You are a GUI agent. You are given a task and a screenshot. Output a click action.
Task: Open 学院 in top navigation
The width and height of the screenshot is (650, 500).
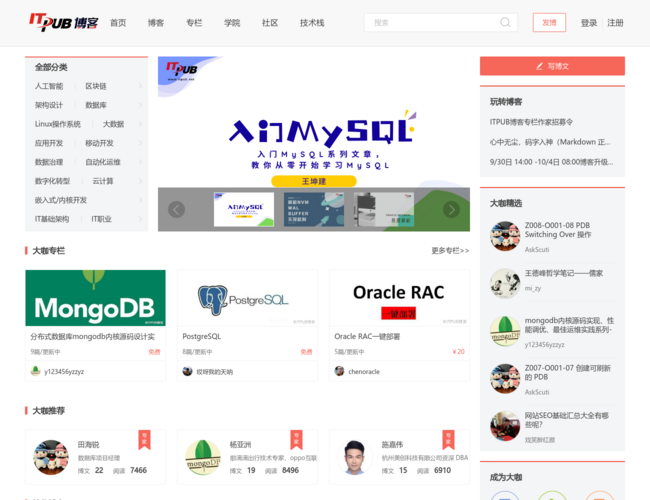coord(232,23)
